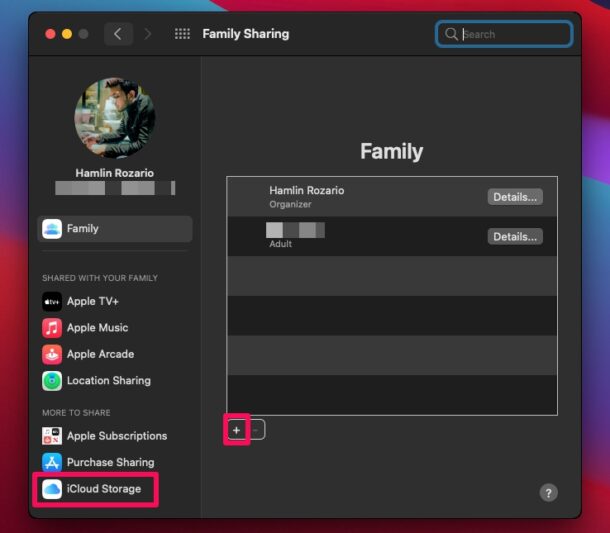Click the Family Sharing window title
The width and height of the screenshot is (610, 533).
(246, 34)
